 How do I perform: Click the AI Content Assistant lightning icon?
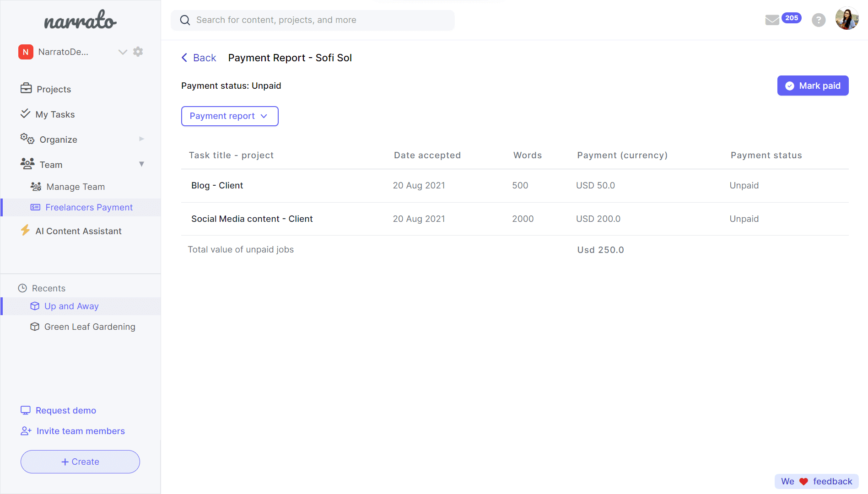(25, 230)
